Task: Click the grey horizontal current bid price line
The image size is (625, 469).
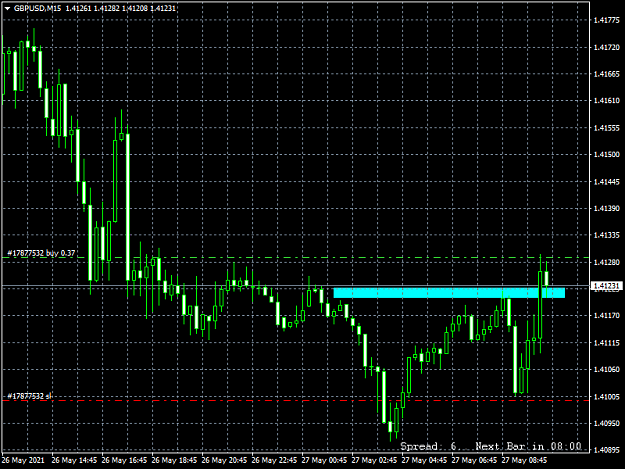Action: (295, 286)
